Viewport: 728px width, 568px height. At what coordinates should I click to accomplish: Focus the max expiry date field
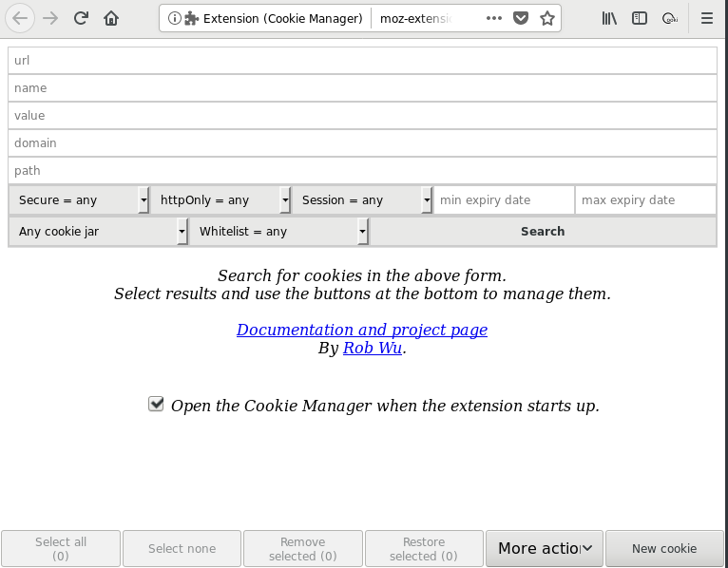(646, 200)
